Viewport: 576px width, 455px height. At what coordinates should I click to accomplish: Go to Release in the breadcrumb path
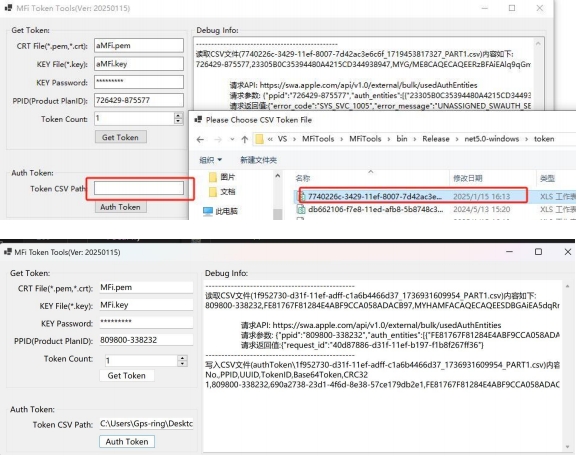coord(436,139)
